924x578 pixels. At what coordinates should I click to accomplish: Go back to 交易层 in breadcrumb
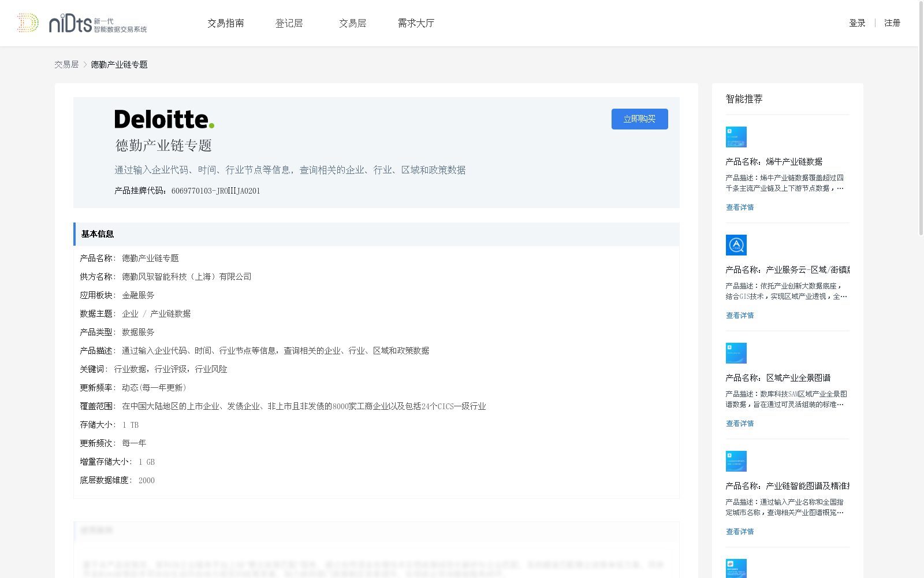[x=66, y=65]
